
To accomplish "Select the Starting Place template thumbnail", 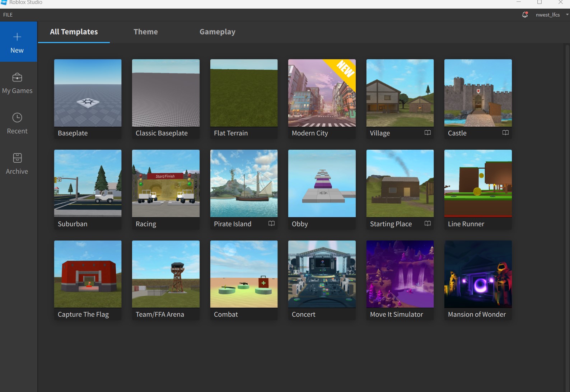I will pyautogui.click(x=400, y=183).
